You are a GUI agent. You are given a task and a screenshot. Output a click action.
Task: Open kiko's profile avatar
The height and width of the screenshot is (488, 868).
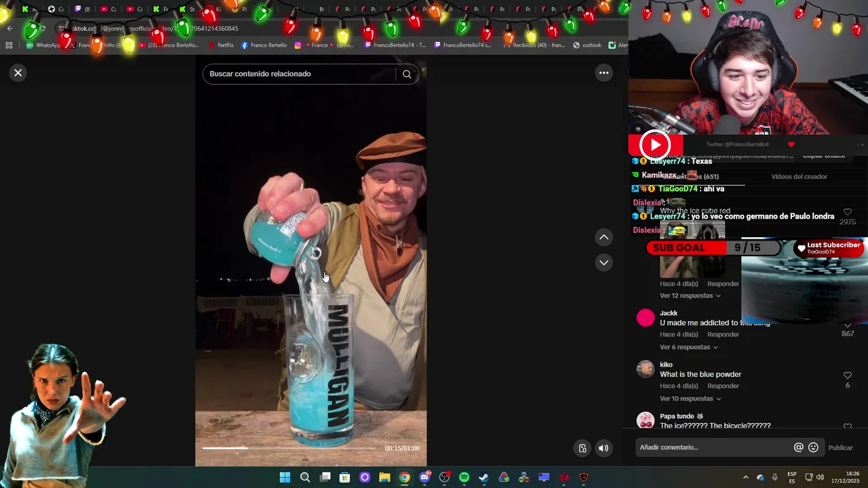[646, 369]
